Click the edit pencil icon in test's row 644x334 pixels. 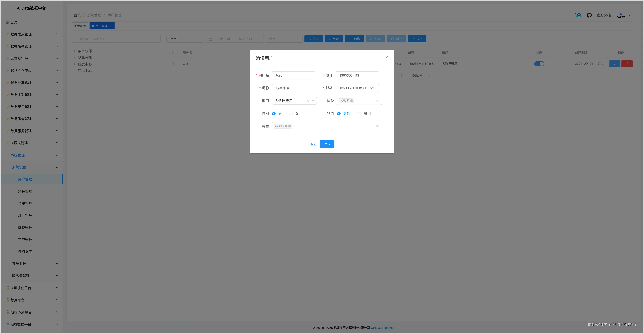(x=615, y=64)
